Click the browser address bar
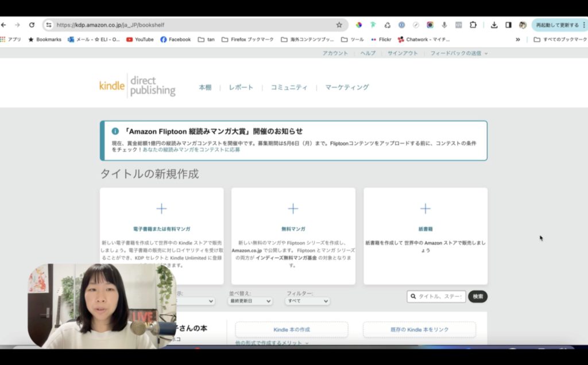The image size is (588, 365). coord(172,25)
